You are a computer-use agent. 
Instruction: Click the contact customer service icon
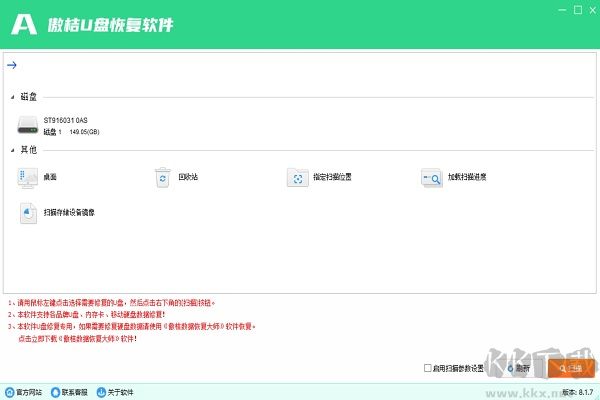pos(55,392)
